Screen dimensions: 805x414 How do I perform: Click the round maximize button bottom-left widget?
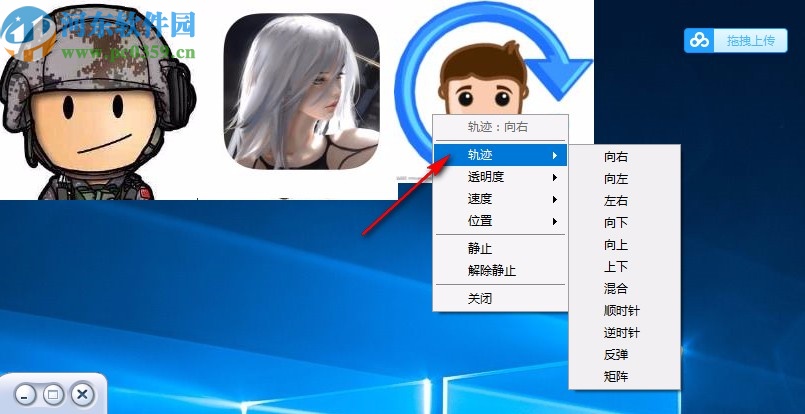click(52, 394)
